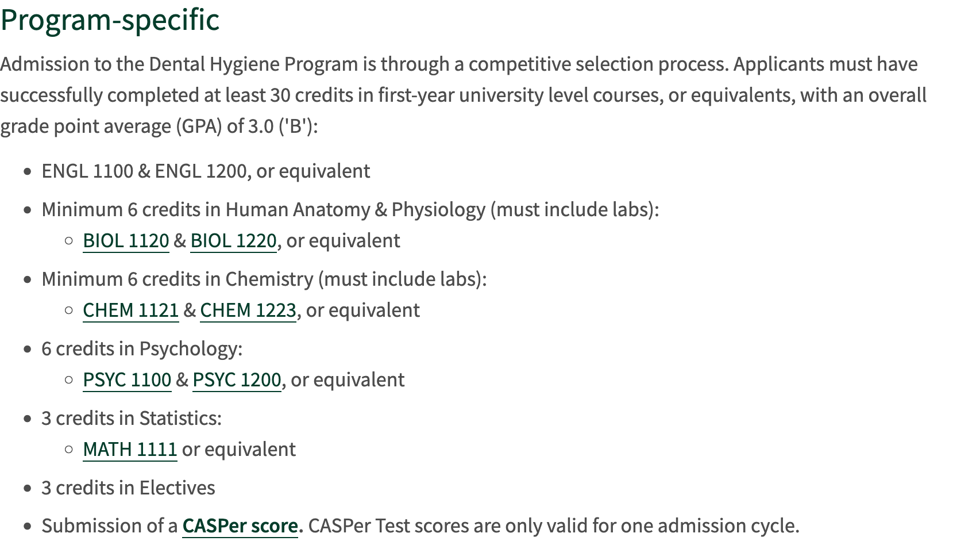The height and width of the screenshot is (560, 980).
Task: Open the BIOL 1220 course link
Action: 233,241
